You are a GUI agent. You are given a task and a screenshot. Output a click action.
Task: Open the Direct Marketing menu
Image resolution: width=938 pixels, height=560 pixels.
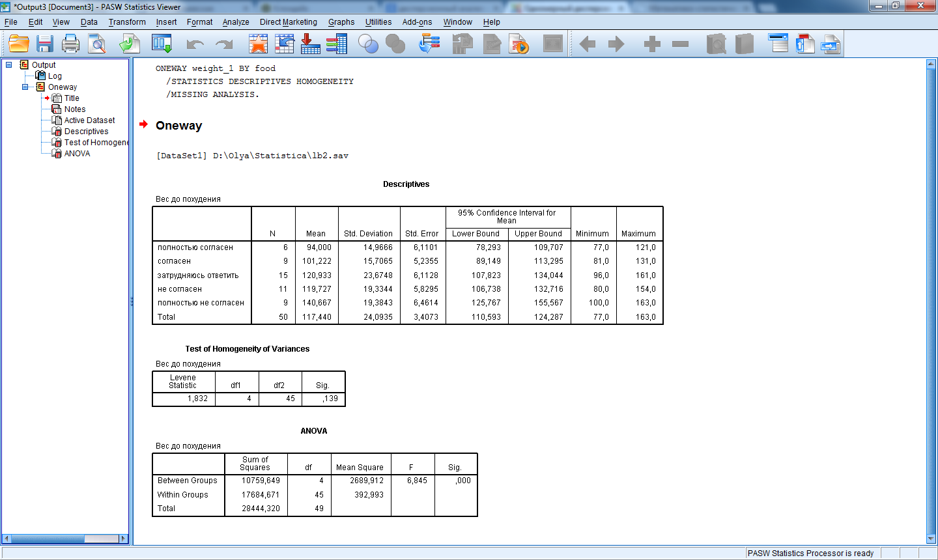coord(289,22)
